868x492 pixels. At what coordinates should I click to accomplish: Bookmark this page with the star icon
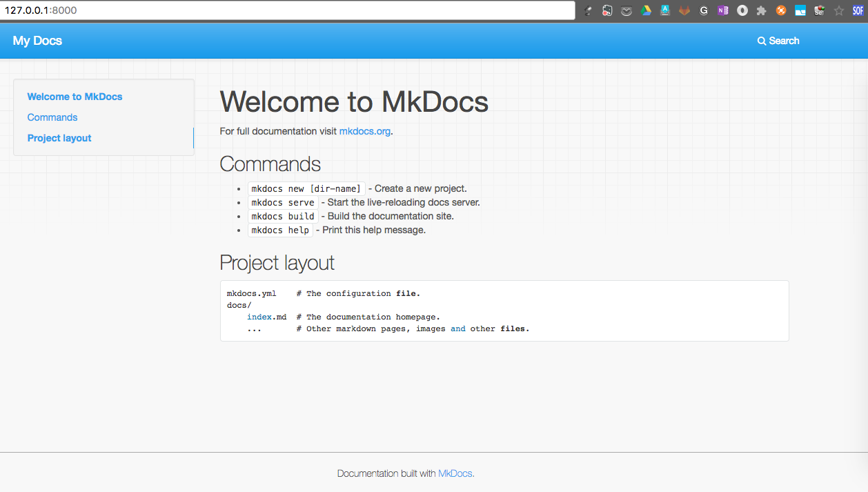tap(839, 10)
